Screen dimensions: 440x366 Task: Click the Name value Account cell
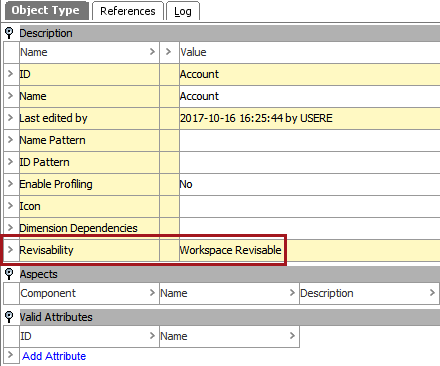click(310, 96)
